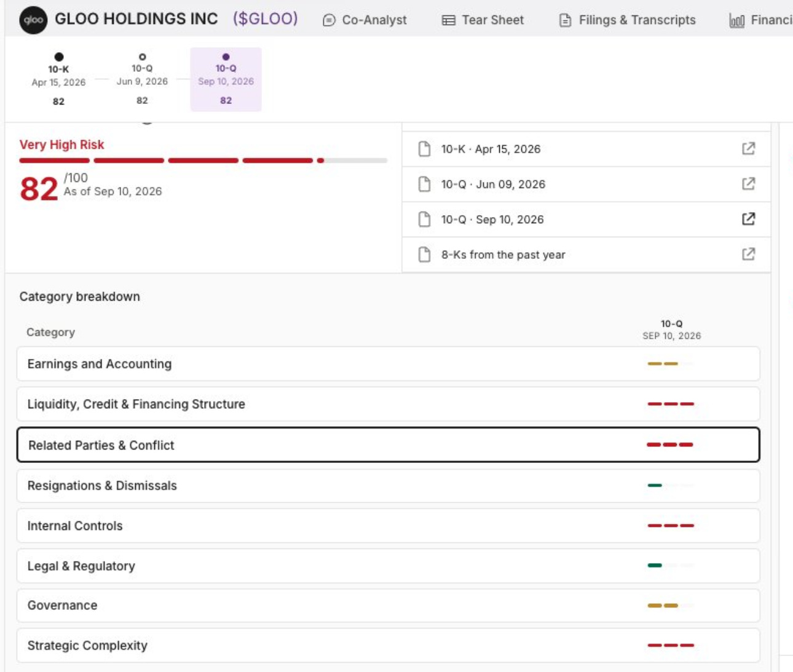This screenshot has height=672, width=793.
Task: Select the 10-K Apr 15, 2026 timeline point
Action: pyautogui.click(x=58, y=79)
